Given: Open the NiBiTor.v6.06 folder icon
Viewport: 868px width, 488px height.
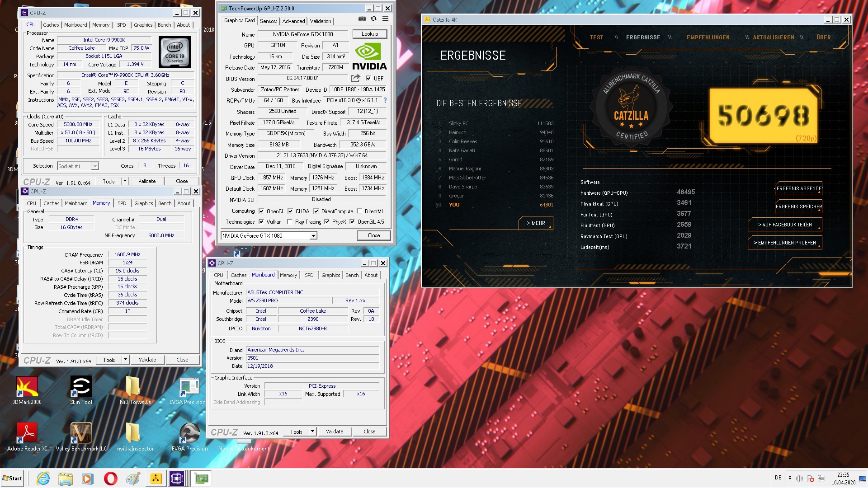Looking at the screenshot, I should pyautogui.click(x=135, y=390).
